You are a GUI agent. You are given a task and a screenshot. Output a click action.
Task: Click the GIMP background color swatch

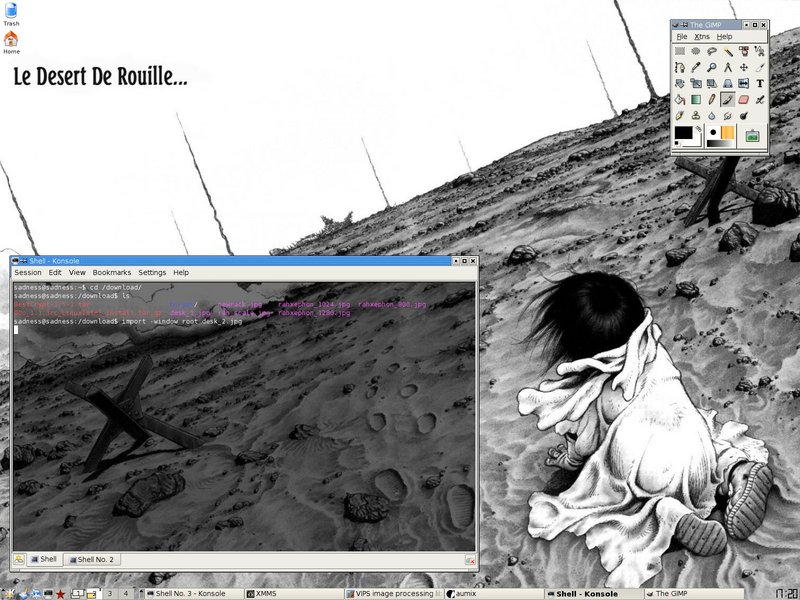coord(696,142)
